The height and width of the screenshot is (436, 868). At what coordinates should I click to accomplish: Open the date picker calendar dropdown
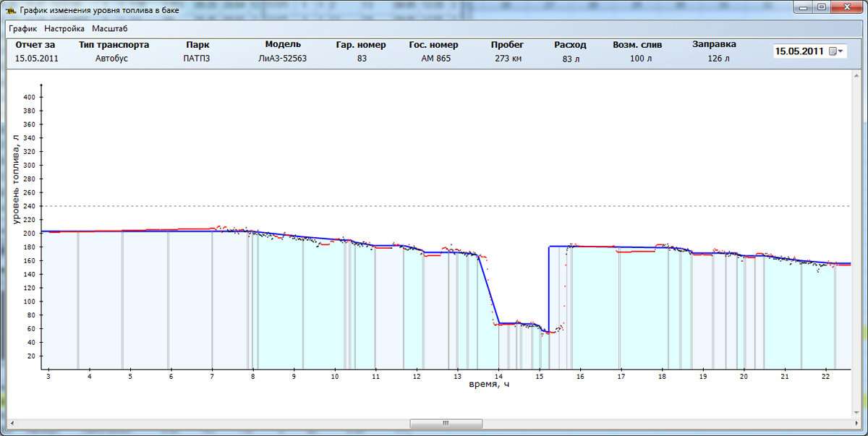point(836,51)
